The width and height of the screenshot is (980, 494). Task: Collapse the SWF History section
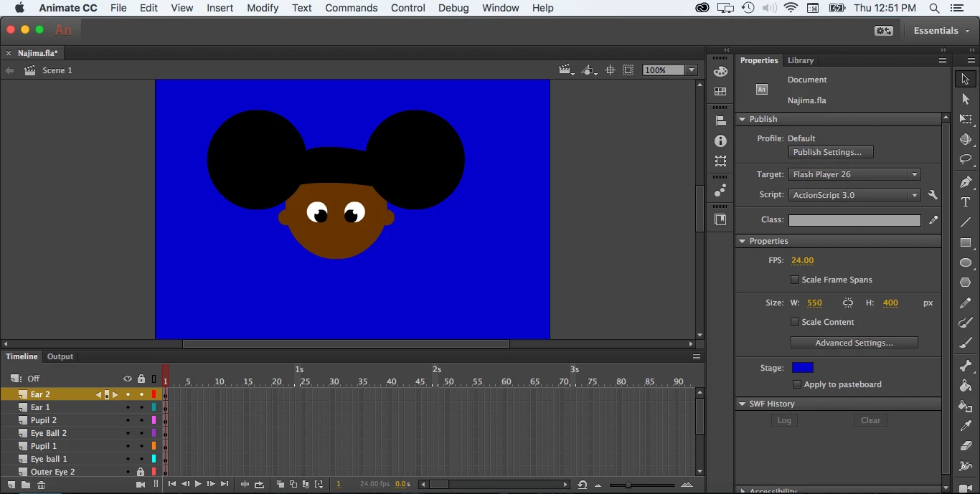[x=742, y=404]
